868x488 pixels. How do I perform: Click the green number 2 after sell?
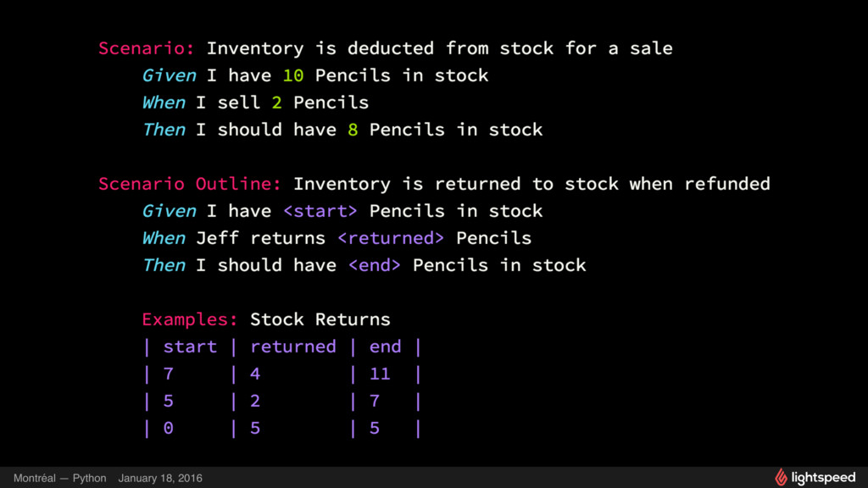click(x=277, y=103)
